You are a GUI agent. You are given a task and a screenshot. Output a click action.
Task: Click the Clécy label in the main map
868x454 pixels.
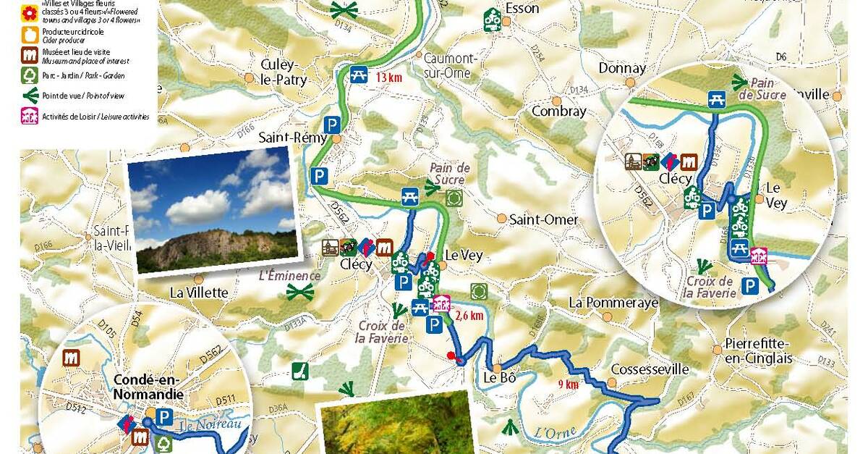tap(356, 264)
